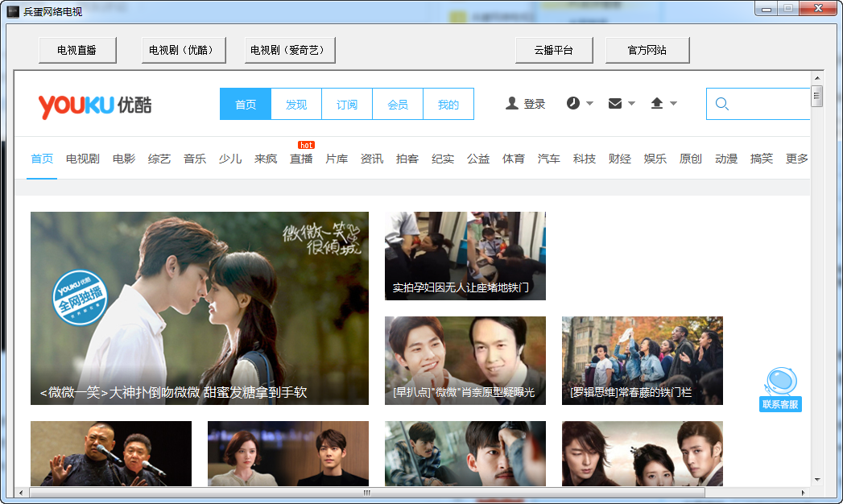The width and height of the screenshot is (843, 504).
Task: Open the 更多 categories menu
Action: point(797,159)
